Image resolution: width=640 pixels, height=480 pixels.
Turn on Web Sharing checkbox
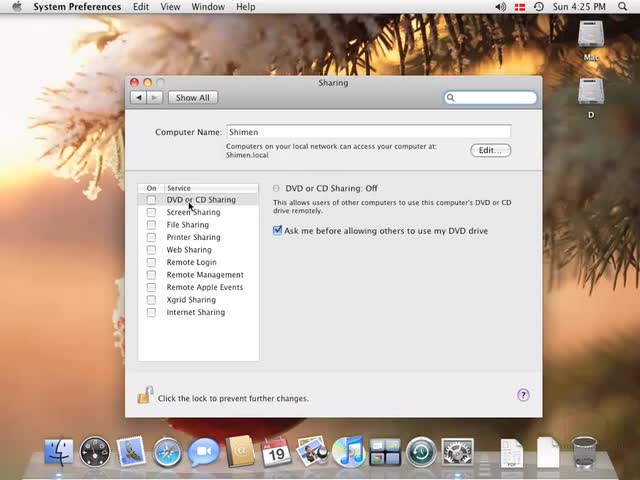click(151, 250)
